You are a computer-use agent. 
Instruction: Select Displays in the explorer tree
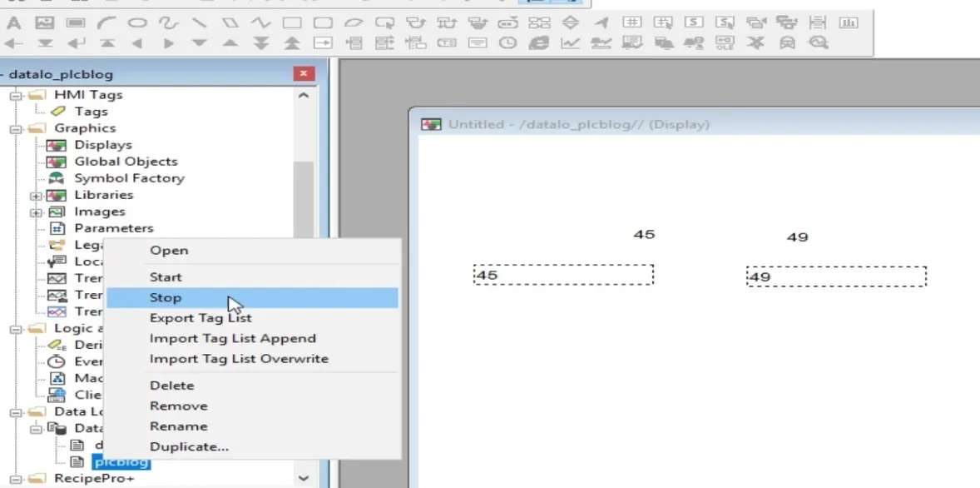click(103, 145)
